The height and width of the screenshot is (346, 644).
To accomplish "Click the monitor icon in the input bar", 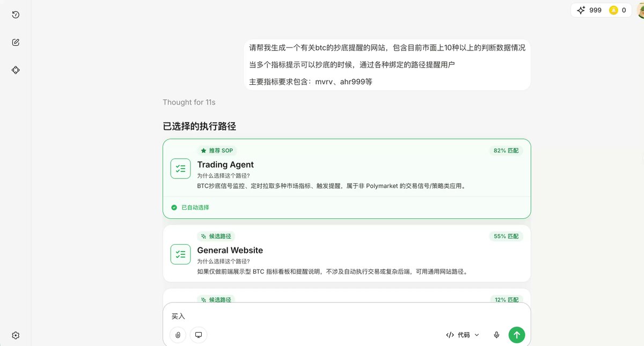I will (x=199, y=335).
